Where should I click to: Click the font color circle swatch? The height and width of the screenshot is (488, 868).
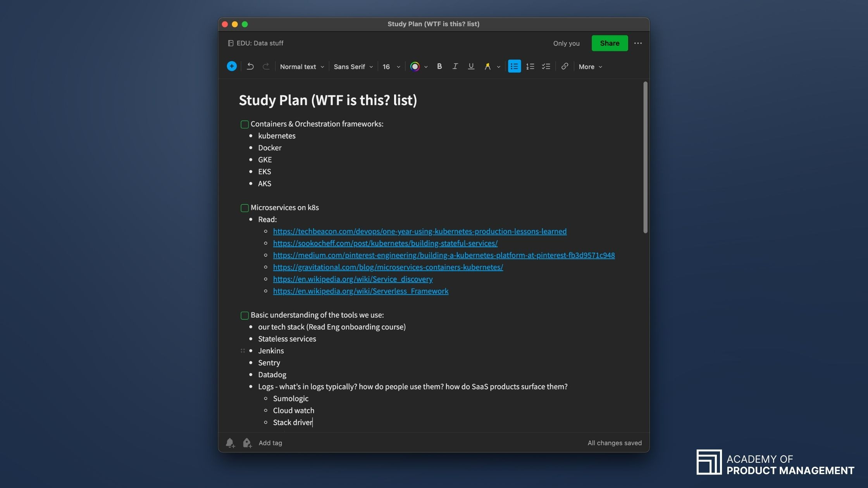pyautogui.click(x=415, y=66)
